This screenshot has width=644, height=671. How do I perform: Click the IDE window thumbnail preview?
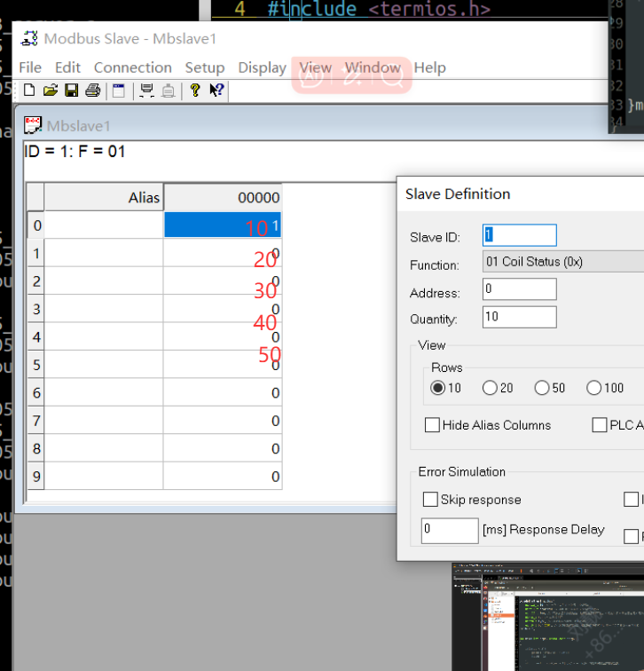coord(548,617)
